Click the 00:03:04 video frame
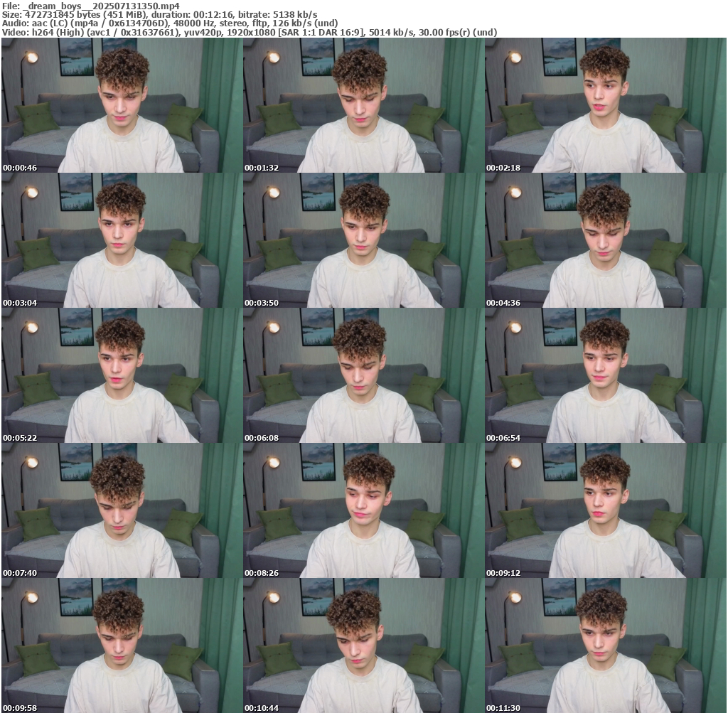Viewport: 728px width, 713px height. [122, 240]
